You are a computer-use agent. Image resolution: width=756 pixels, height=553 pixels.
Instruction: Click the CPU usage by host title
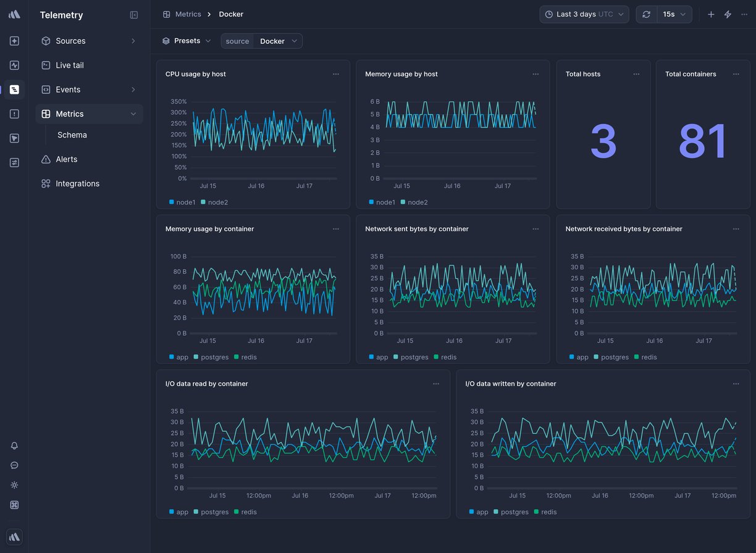tap(196, 74)
